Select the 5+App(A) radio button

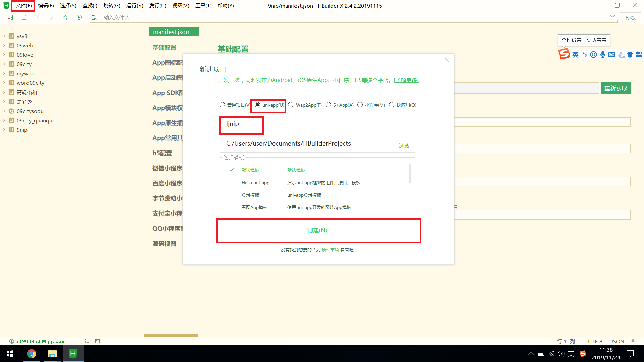point(328,105)
